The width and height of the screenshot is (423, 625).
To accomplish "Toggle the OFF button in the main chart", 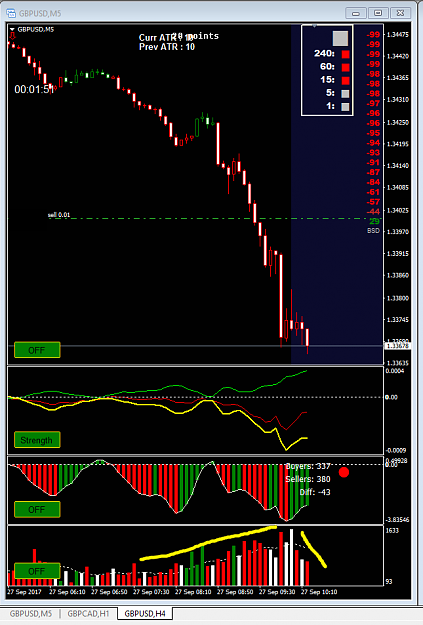I will click(x=37, y=350).
